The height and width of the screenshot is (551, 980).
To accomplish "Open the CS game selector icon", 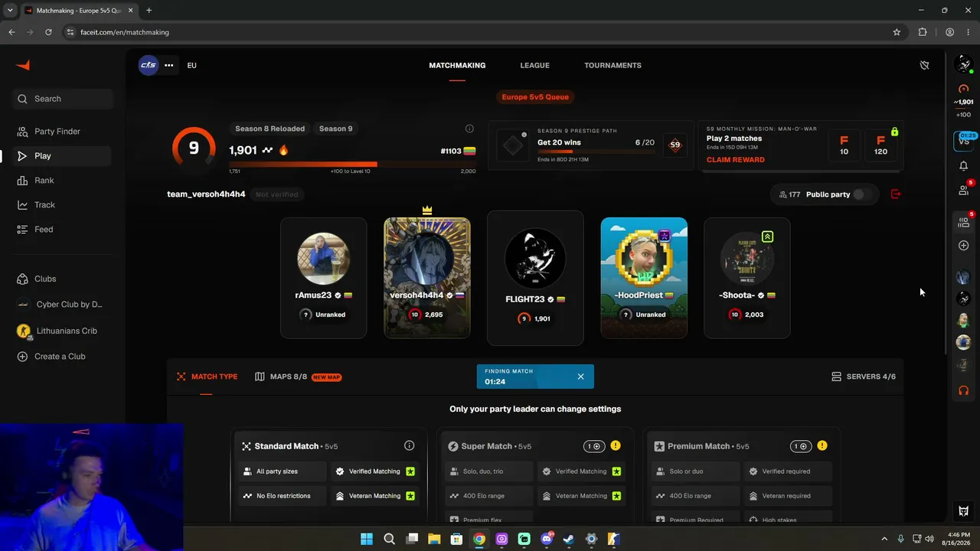I will coord(149,65).
